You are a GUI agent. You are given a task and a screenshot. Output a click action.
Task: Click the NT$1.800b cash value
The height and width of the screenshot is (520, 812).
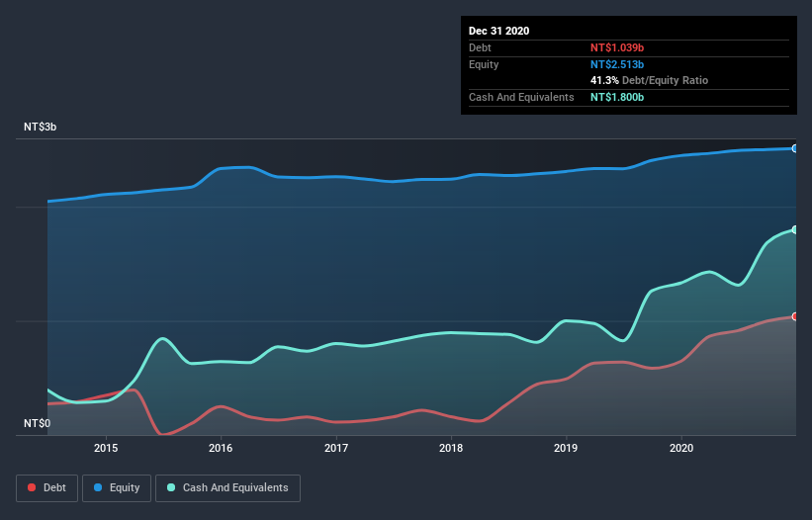pos(617,97)
